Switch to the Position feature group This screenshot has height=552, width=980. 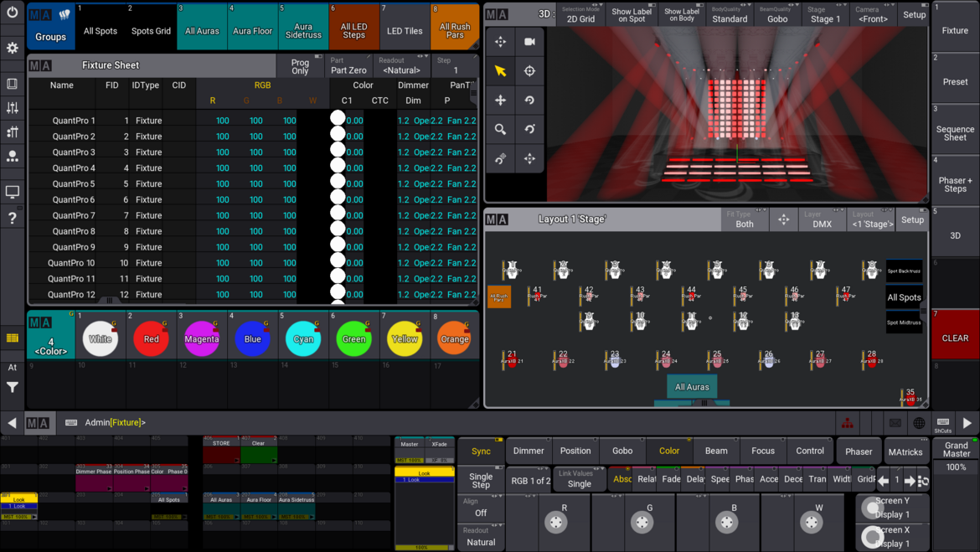point(575,451)
